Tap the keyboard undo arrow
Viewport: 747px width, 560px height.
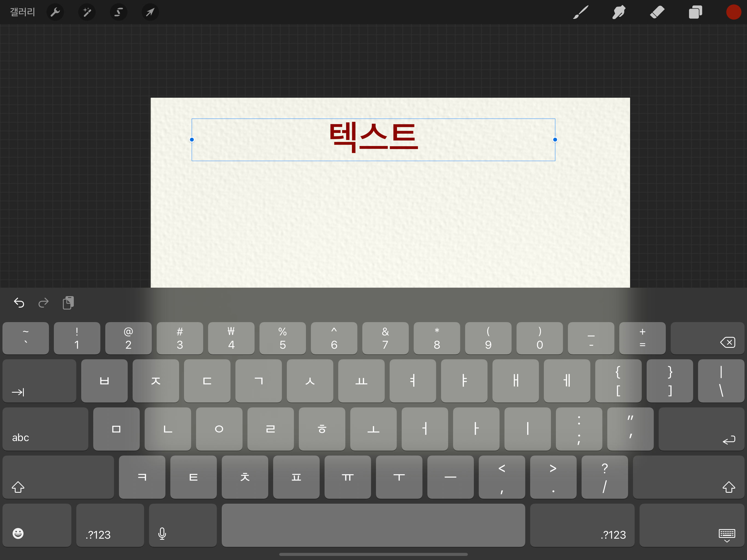point(19,303)
